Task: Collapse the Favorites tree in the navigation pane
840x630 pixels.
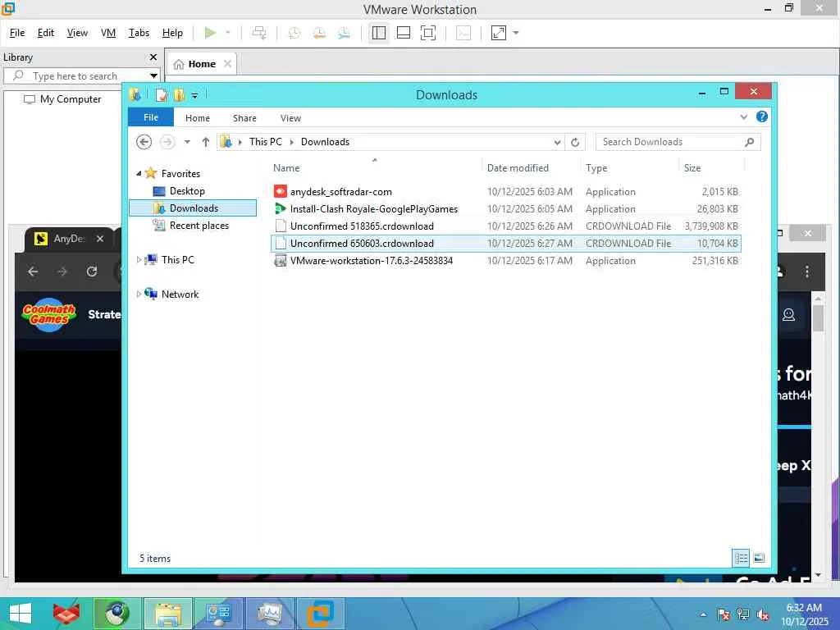Action: (x=139, y=174)
